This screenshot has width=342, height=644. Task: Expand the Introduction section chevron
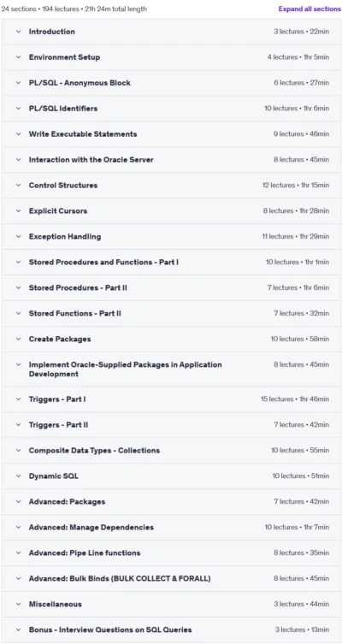point(18,32)
